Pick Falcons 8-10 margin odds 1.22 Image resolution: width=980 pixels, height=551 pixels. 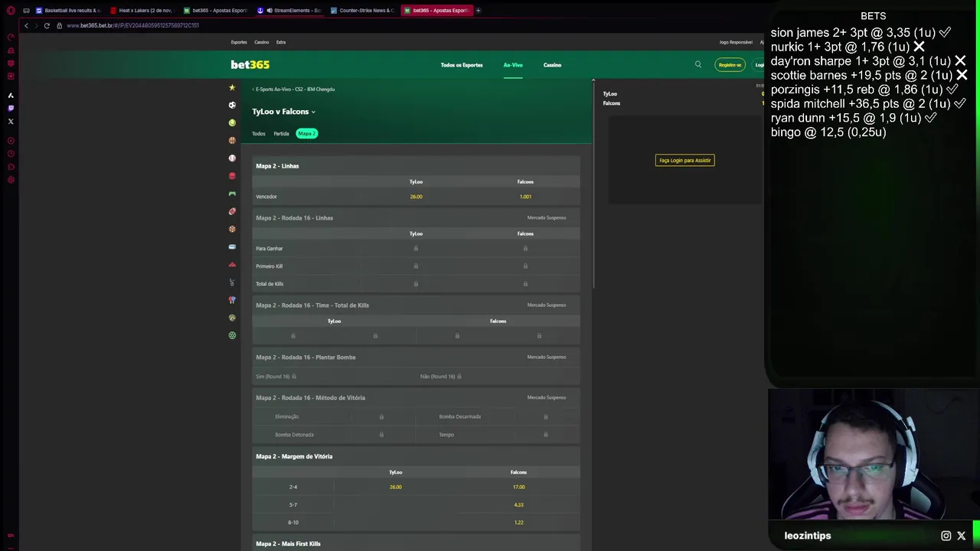[x=518, y=522]
